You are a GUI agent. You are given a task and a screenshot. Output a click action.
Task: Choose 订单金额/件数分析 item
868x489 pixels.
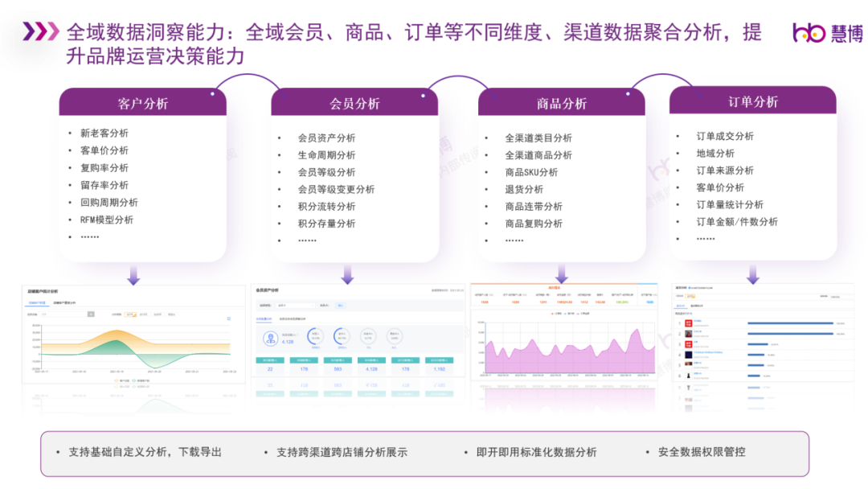click(x=736, y=221)
